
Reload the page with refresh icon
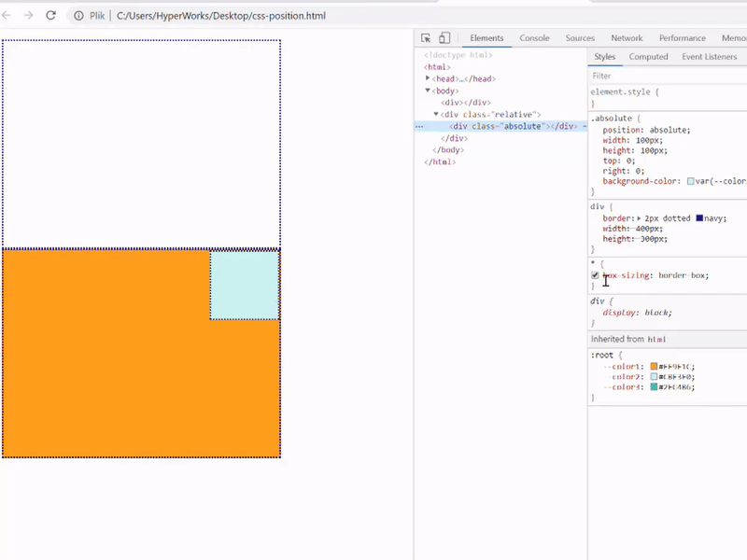pyautogui.click(x=51, y=15)
